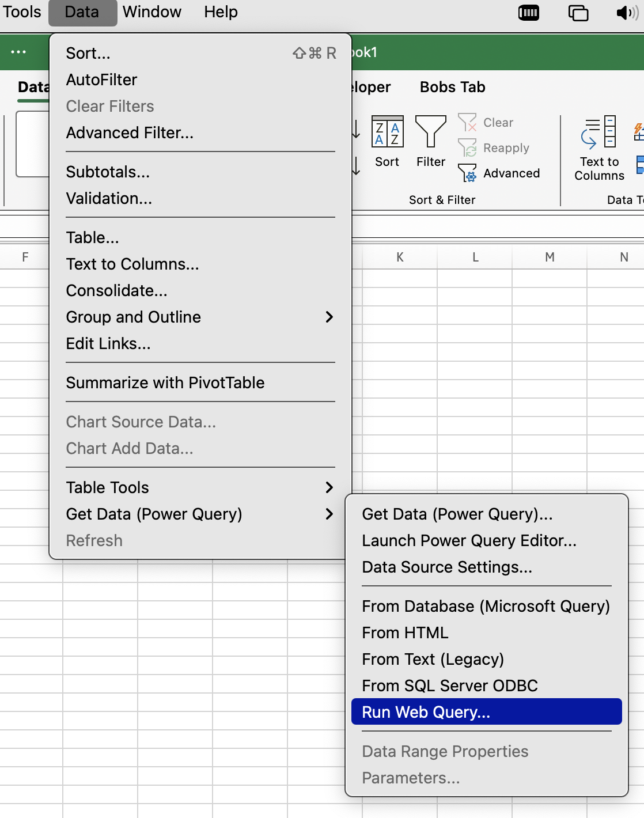The height and width of the screenshot is (818, 644).
Task: Select From SQL Server ODBC
Action: [487, 686]
